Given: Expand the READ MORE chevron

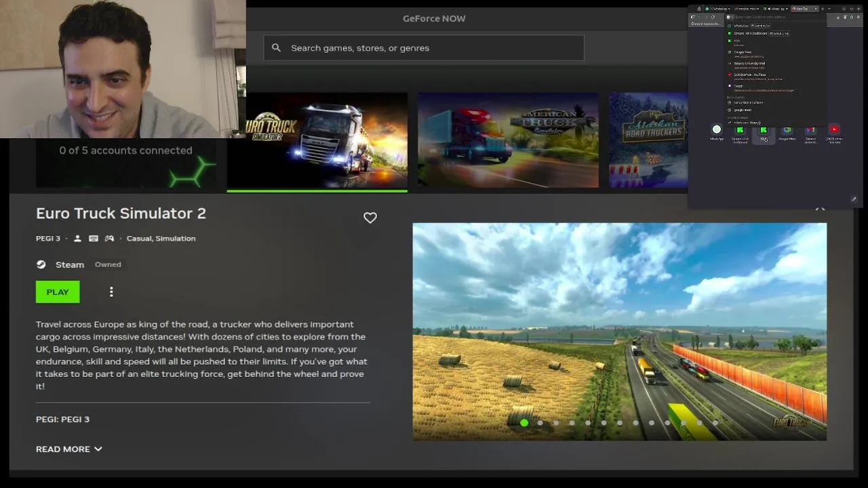Looking at the screenshot, I should (x=98, y=449).
